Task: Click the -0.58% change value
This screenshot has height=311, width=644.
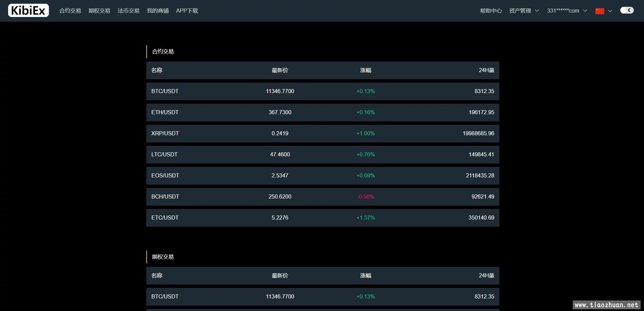Action: [366, 197]
